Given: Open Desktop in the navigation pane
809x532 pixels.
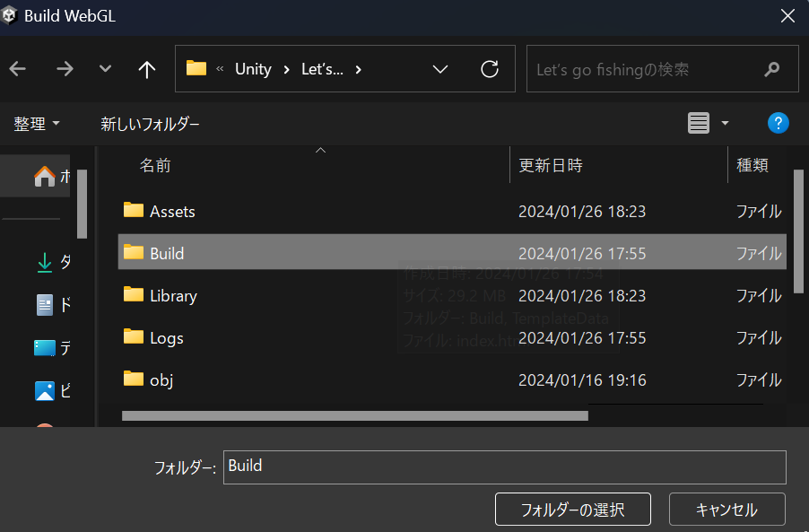Looking at the screenshot, I should (x=53, y=348).
